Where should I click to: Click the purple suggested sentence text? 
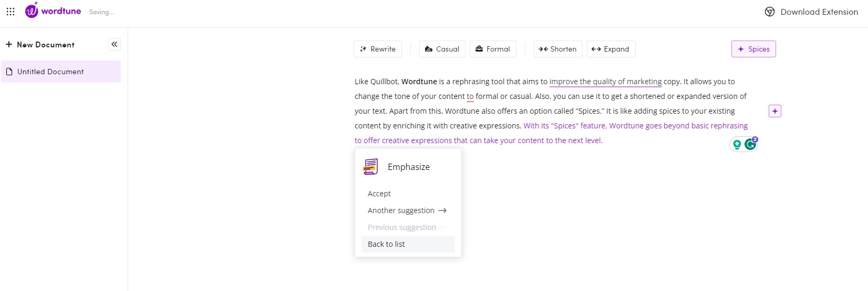pyautogui.click(x=551, y=133)
